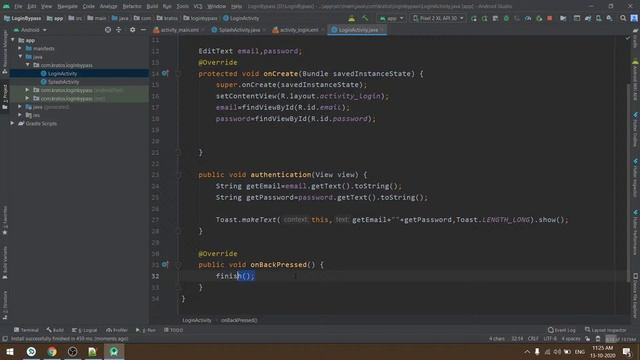Viewport: 640px width, 360px height.
Task: Collapse onCreate method fold marker
Action: 178,73
